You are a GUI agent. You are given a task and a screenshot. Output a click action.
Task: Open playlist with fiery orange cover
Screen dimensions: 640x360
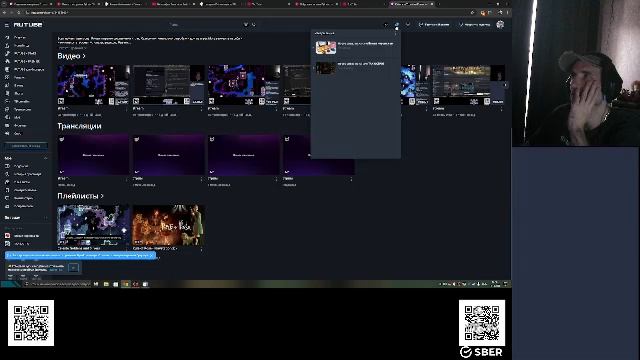tap(169, 225)
